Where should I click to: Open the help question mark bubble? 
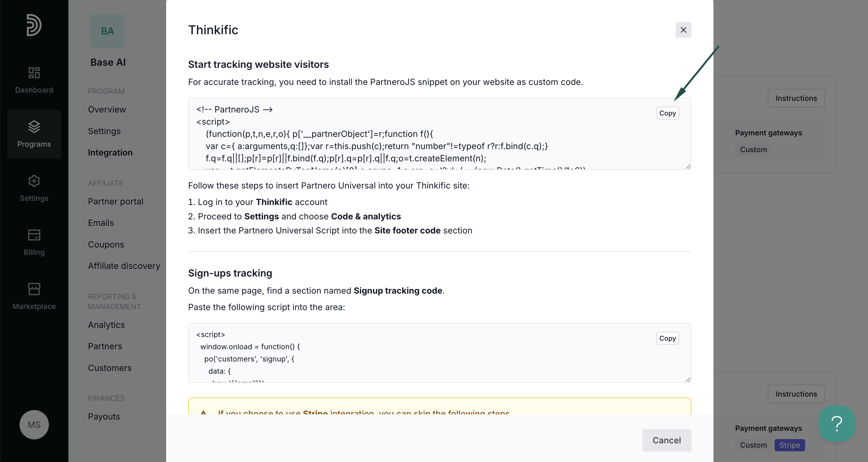click(x=837, y=424)
